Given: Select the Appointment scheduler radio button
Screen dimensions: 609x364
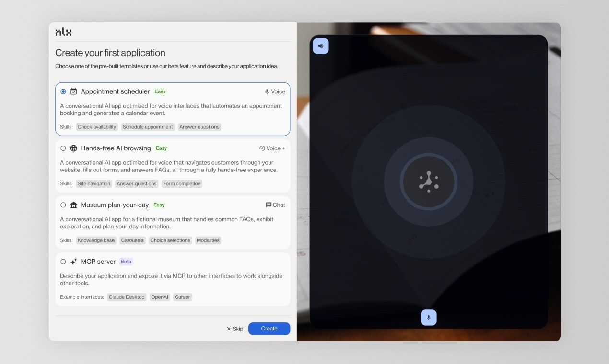Looking at the screenshot, I should coord(63,91).
